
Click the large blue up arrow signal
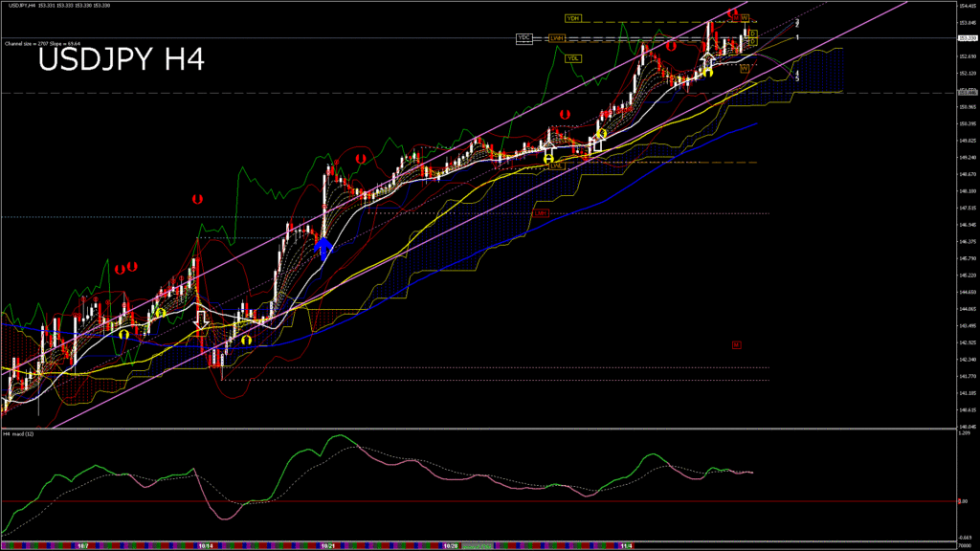click(323, 250)
